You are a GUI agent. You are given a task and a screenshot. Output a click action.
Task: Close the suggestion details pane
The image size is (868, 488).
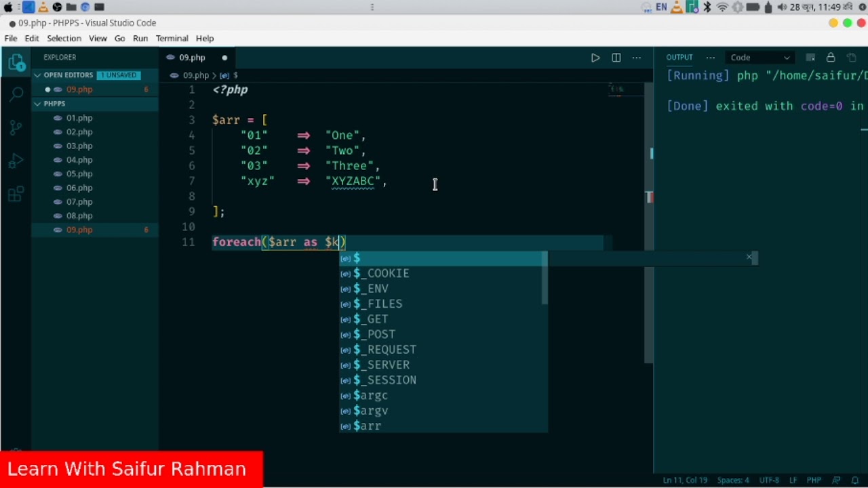[x=749, y=257]
